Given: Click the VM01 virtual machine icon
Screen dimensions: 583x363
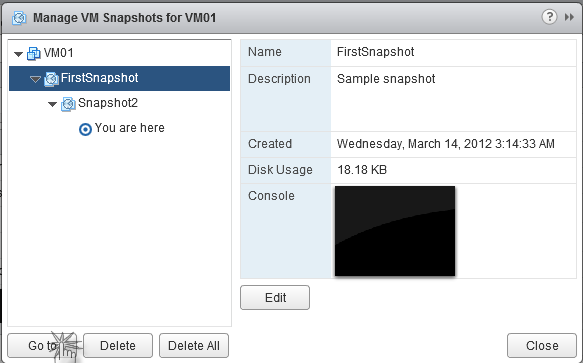Looking at the screenshot, I should coord(34,54).
